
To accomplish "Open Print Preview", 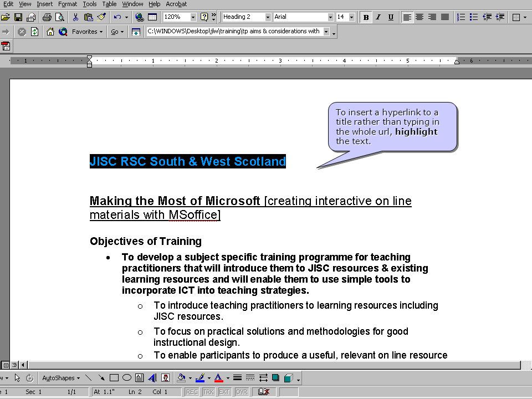I will (60, 17).
